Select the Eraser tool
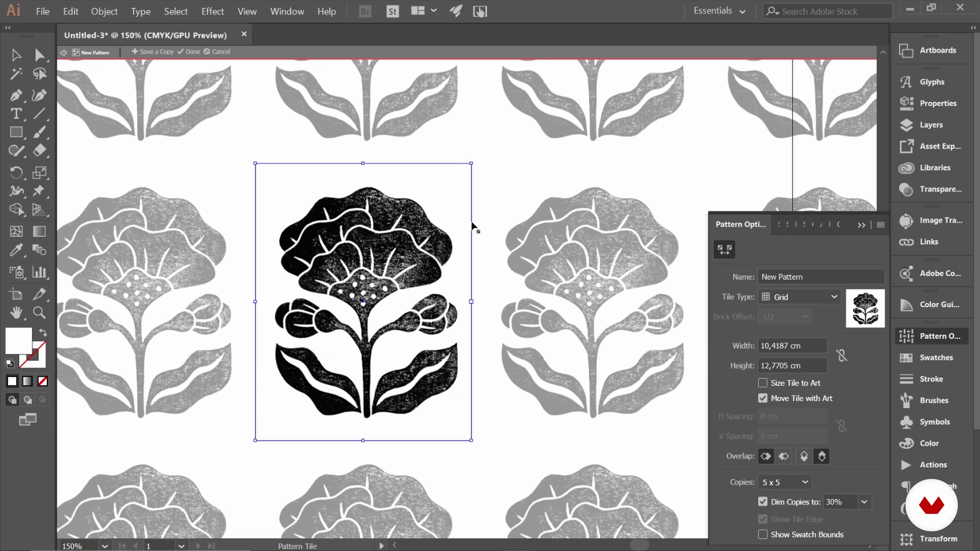The height and width of the screenshot is (551, 980). click(x=39, y=151)
